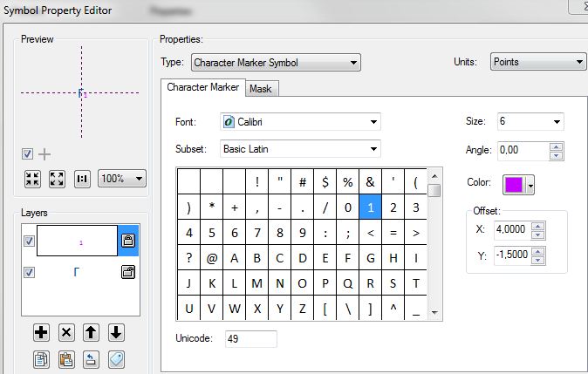Image resolution: width=588 pixels, height=374 pixels.
Task: Open the Type dropdown showing Character Marker Symbol
Action: 275,63
